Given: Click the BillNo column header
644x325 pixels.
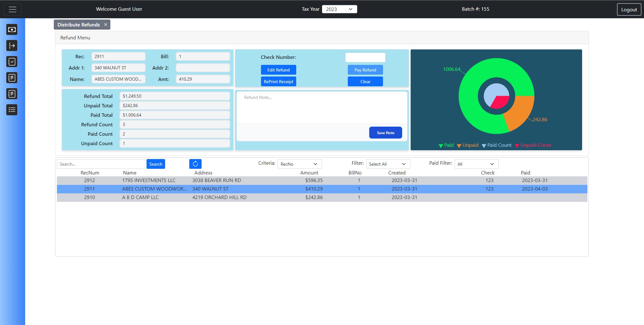Looking at the screenshot, I should point(355,173).
